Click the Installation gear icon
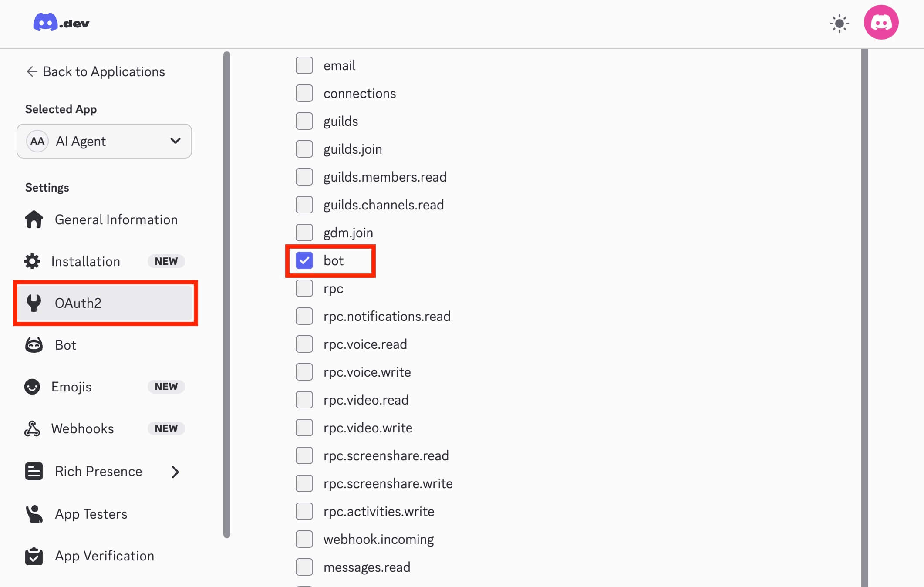Image resolution: width=924 pixels, height=587 pixels. [32, 261]
